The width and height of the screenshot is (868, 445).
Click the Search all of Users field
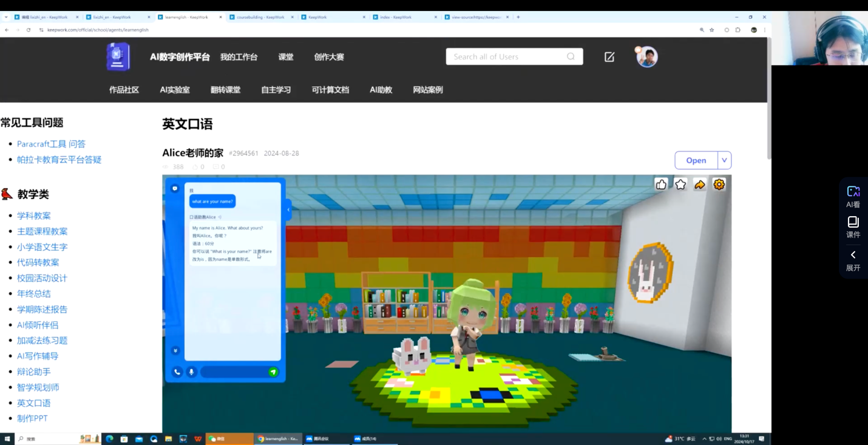click(507, 57)
